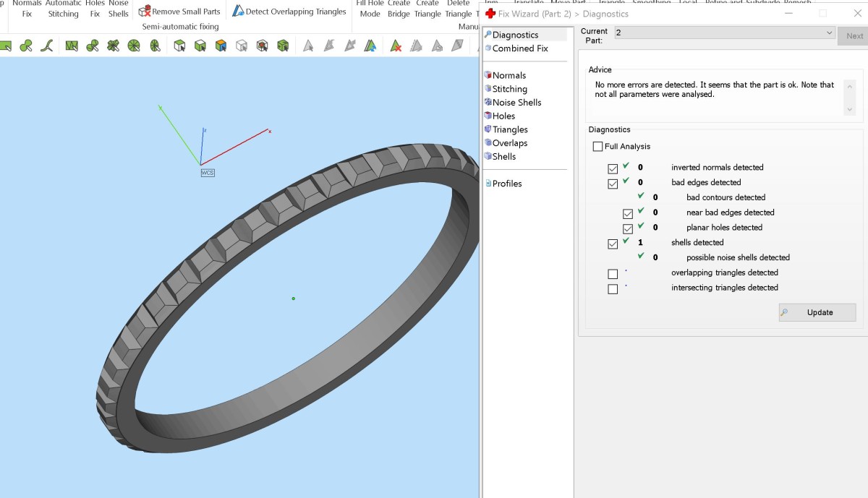Run Detect Overlapping Triangles
The image size is (868, 498).
coord(289,12)
